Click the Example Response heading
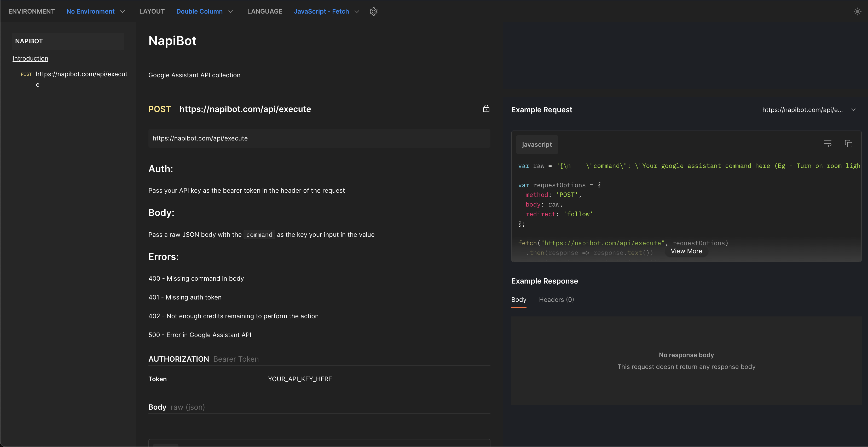Viewport: 868px width, 447px height. coord(545,281)
